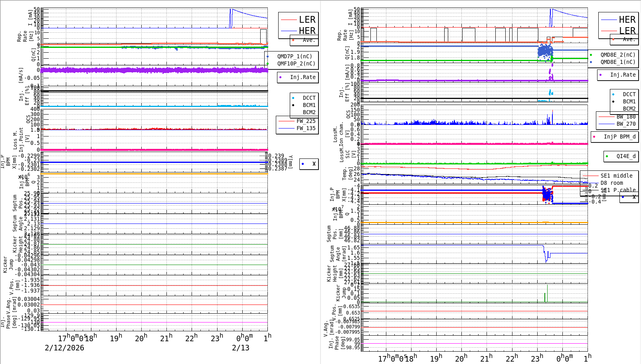This screenshot has width=641, height=364.
Task: Click the 19h time tick label in the right plot
Action: pyautogui.click(x=436, y=358)
